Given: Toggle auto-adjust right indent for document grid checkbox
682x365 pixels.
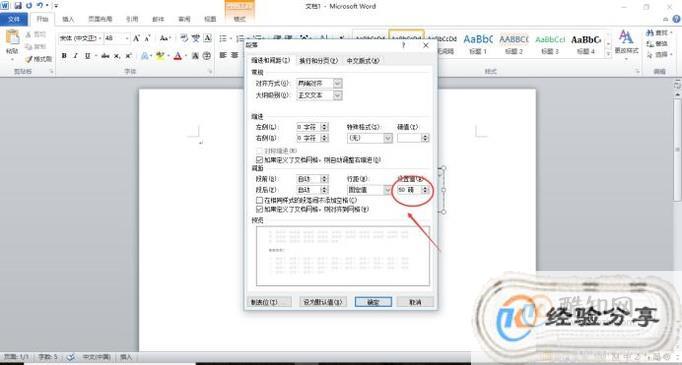Looking at the screenshot, I should (260, 160).
